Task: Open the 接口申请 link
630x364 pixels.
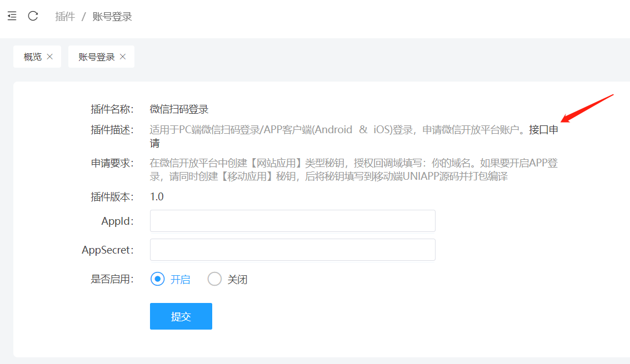Action: pos(544,130)
